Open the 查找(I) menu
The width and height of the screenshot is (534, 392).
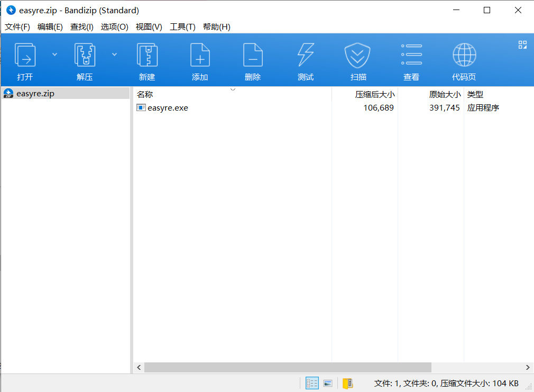(82, 27)
